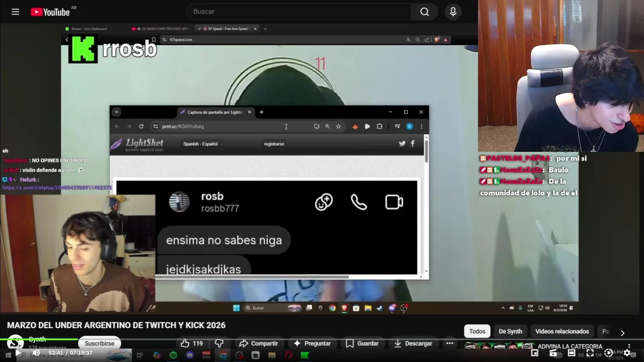644x362 pixels.
Task: Click the Suscribirse button
Action: (x=99, y=343)
